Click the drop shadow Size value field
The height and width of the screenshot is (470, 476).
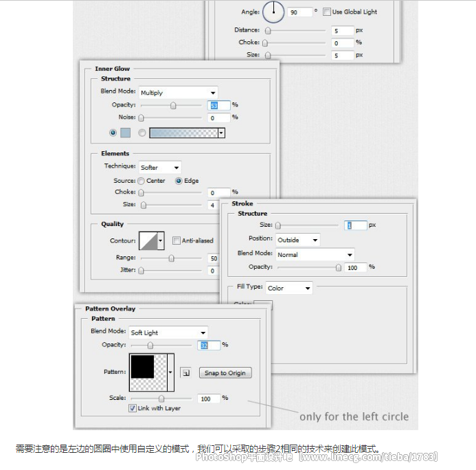click(x=343, y=56)
